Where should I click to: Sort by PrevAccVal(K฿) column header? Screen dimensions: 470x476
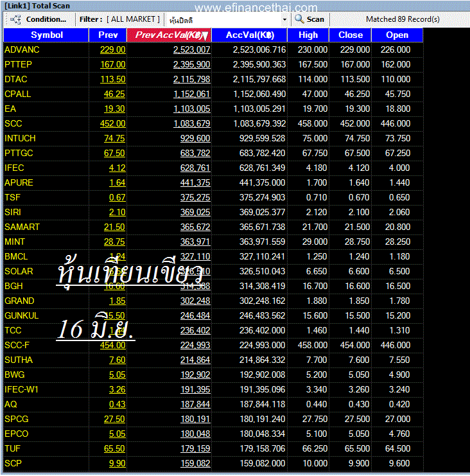click(x=169, y=35)
